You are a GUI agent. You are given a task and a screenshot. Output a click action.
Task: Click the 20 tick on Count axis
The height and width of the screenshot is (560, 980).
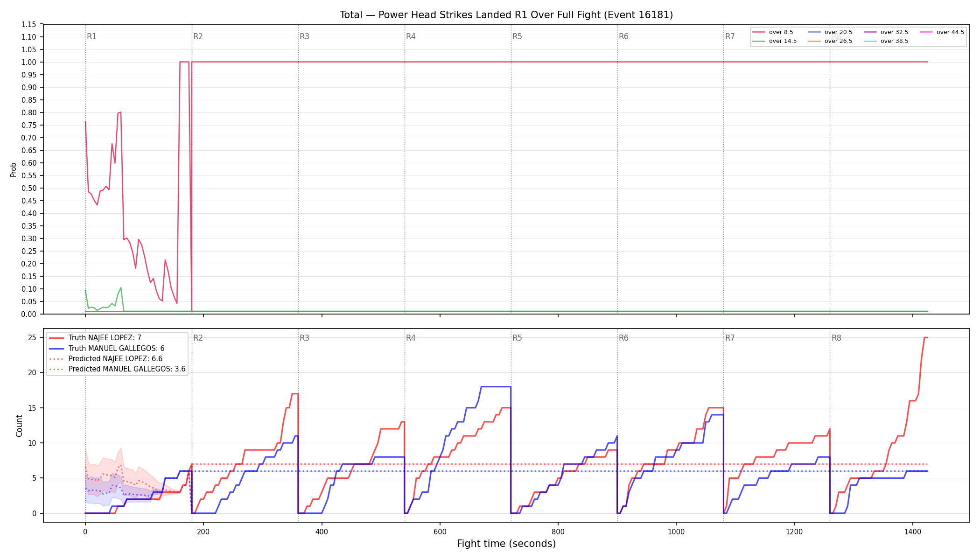click(32, 373)
